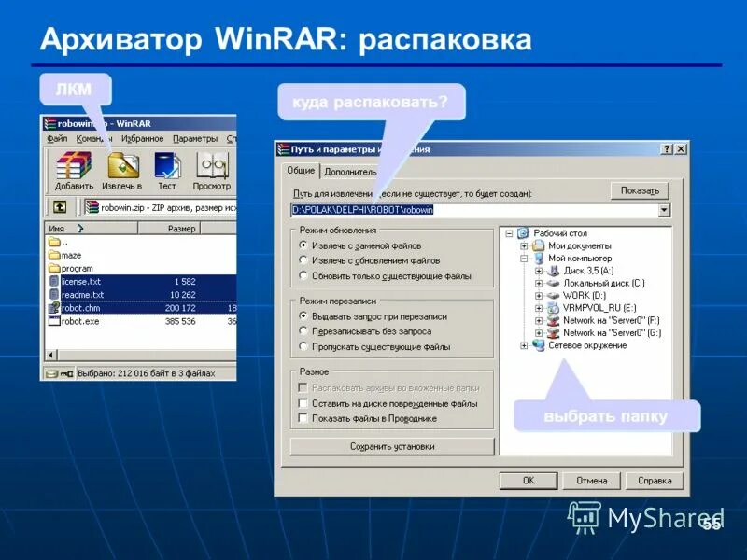Image resolution: width=747 pixels, height=560 pixels.
Task: Click the Извлечь в toolbar icon
Action: 122,167
